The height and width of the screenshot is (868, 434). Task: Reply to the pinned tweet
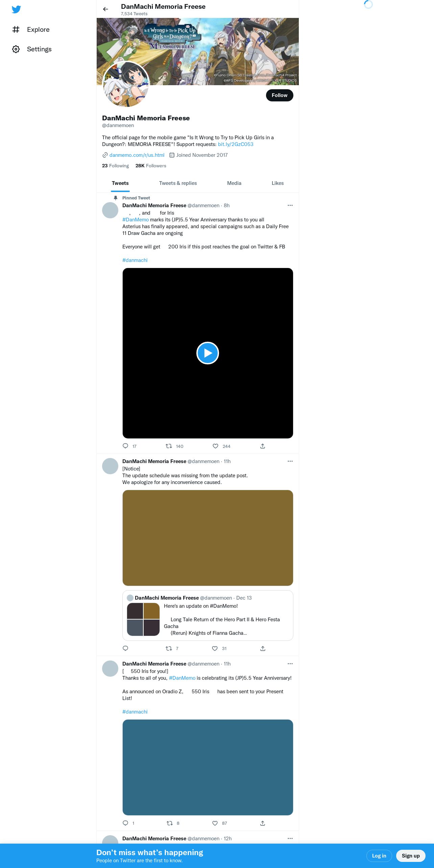click(x=125, y=446)
